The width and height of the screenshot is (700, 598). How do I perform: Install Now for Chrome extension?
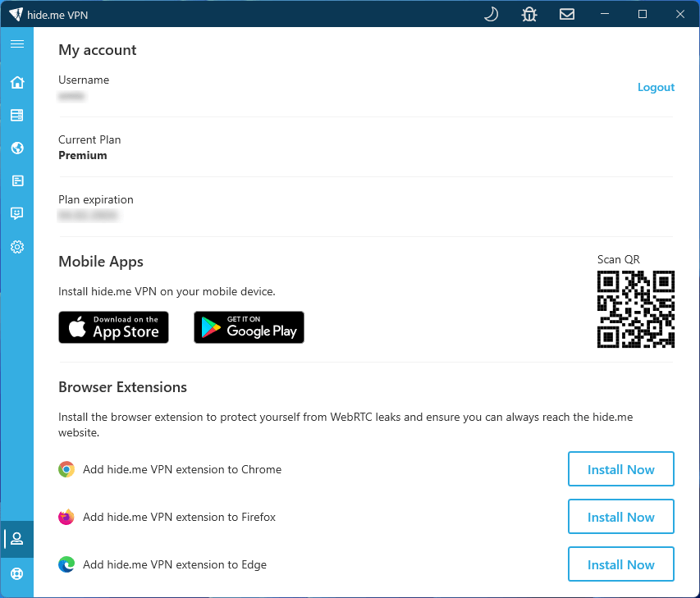pyautogui.click(x=621, y=469)
